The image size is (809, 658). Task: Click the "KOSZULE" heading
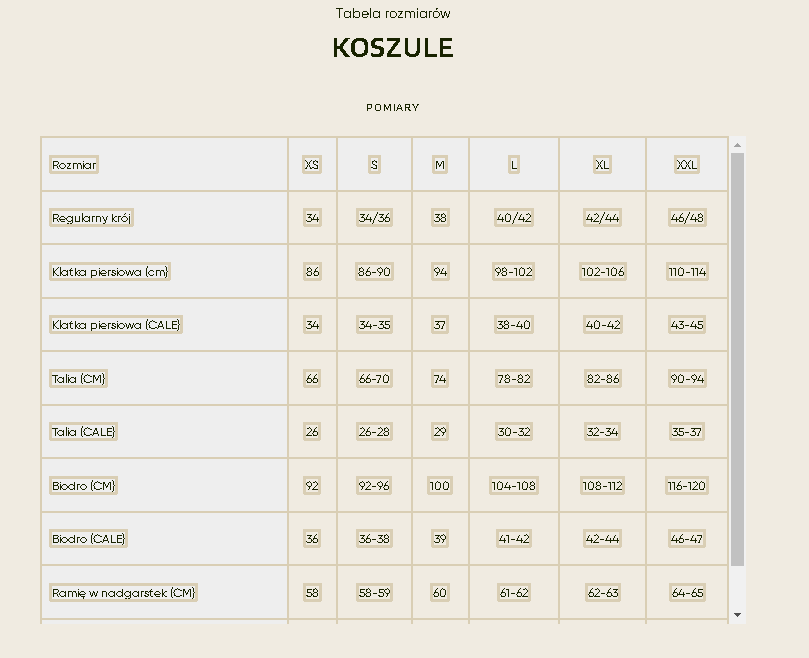coord(393,48)
